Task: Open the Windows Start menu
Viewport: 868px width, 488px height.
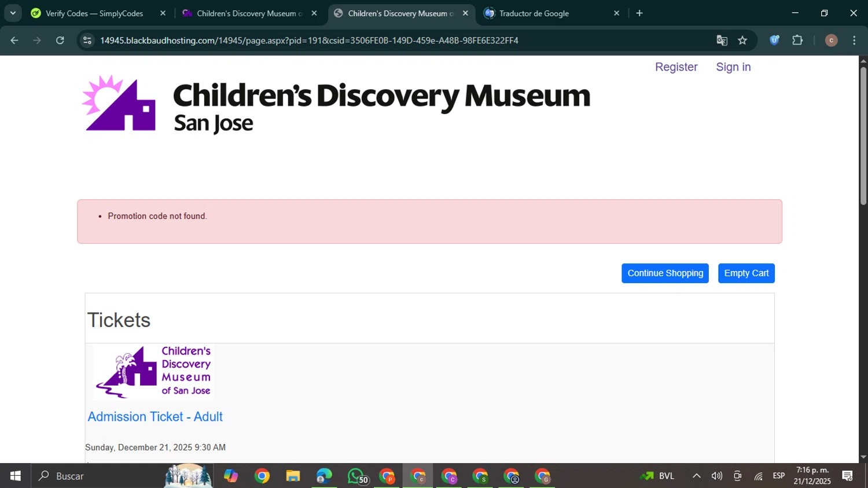Action: pyautogui.click(x=16, y=476)
